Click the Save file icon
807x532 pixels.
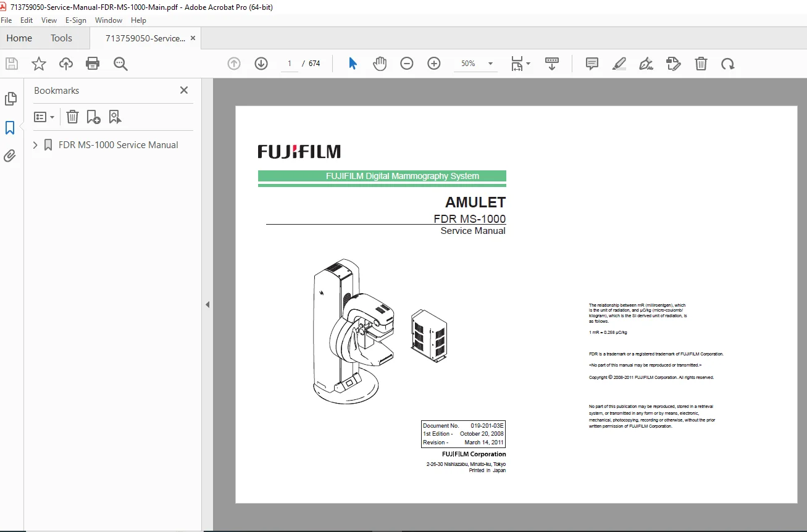coord(12,64)
